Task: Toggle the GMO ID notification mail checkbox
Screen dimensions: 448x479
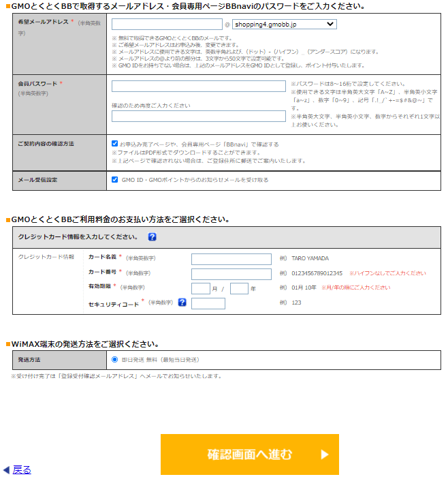Action: (x=115, y=180)
